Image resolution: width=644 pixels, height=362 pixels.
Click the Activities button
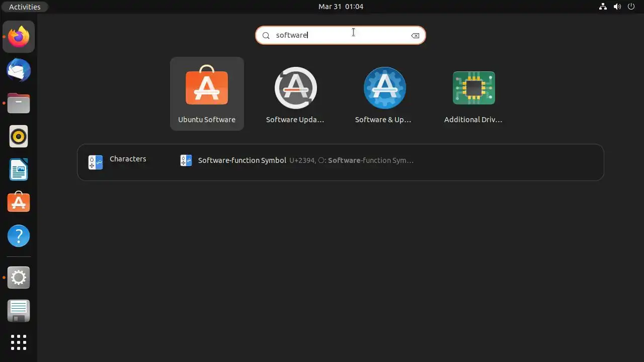[25, 7]
